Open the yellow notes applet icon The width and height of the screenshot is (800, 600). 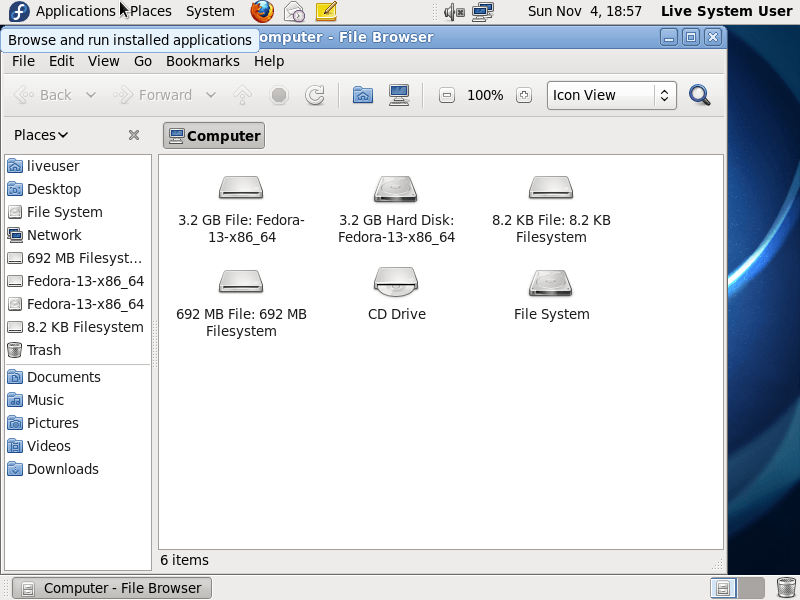pyautogui.click(x=326, y=11)
